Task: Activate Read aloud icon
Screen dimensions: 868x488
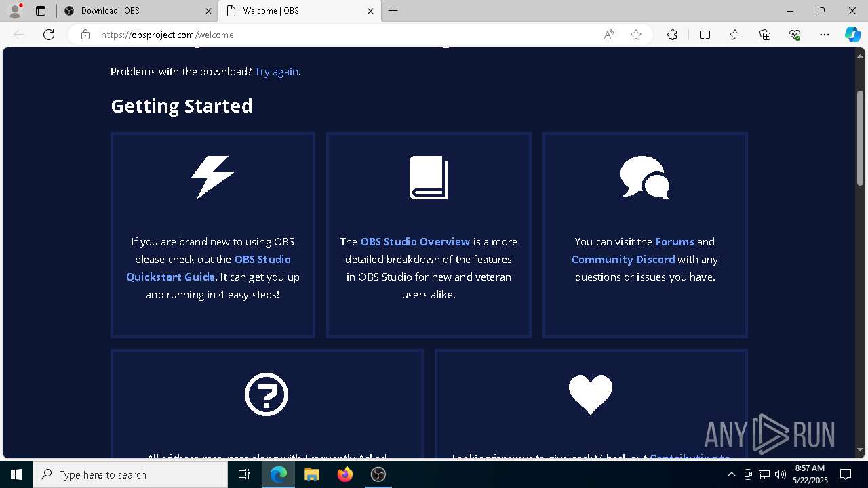Action: (x=609, y=35)
